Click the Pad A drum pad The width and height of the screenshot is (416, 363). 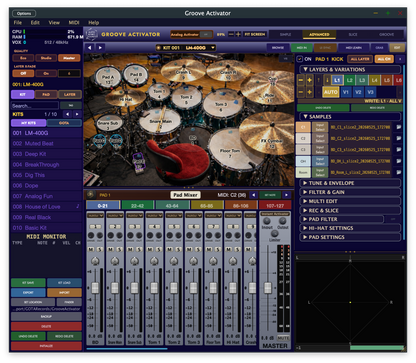point(108,78)
